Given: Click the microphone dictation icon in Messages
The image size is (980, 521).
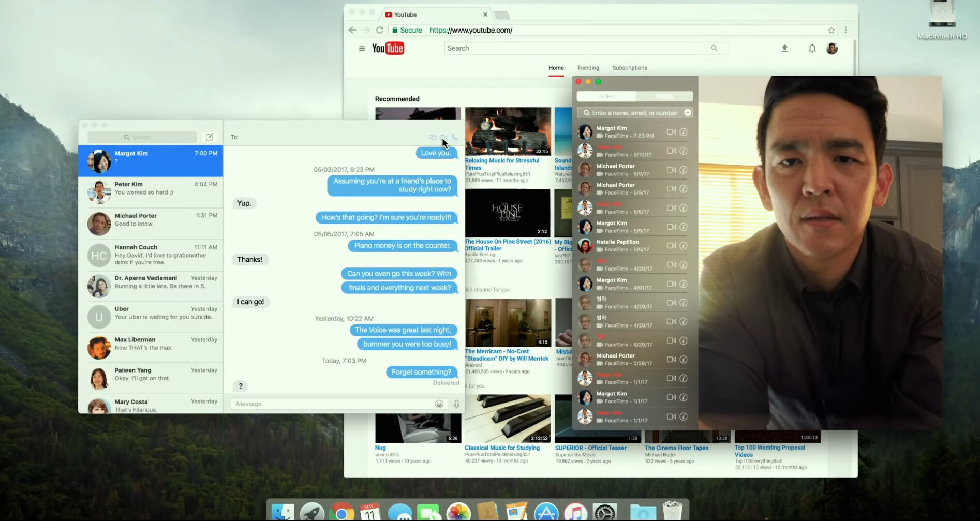Looking at the screenshot, I should click(456, 404).
